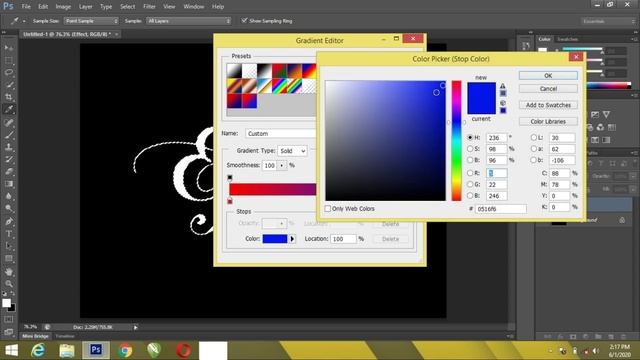The width and height of the screenshot is (640, 360).
Task: Click the foreground color swatch in toolbox
Action: click(6, 303)
